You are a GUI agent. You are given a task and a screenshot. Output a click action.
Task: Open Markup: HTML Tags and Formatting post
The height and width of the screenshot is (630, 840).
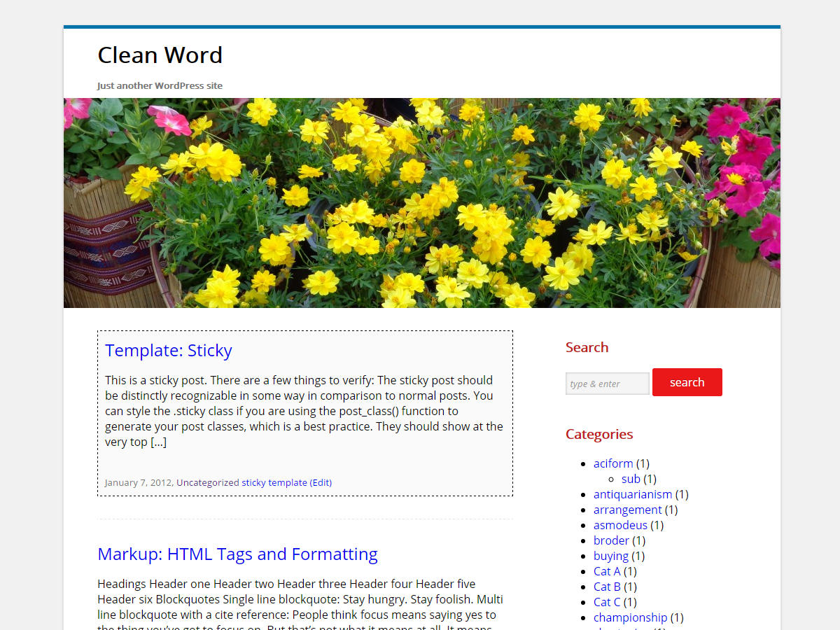coord(237,554)
